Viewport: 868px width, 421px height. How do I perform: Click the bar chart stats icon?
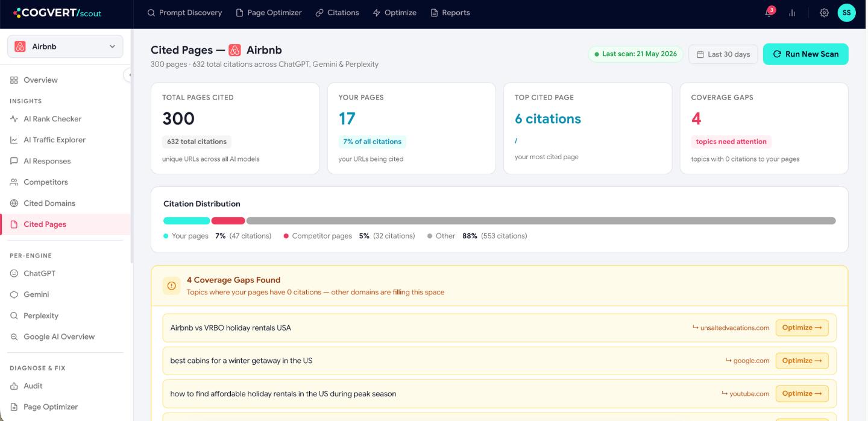[792, 13]
